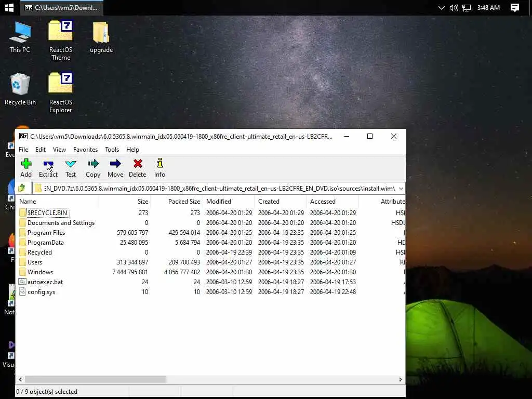The image size is (532, 399).
Task: Select ReactOS Theme archive on desktop
Action: tap(61, 41)
